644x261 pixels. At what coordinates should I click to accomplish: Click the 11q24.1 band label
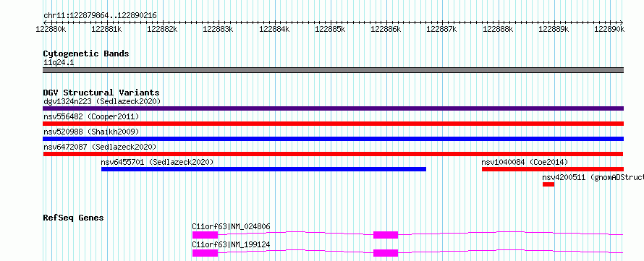click(x=59, y=63)
